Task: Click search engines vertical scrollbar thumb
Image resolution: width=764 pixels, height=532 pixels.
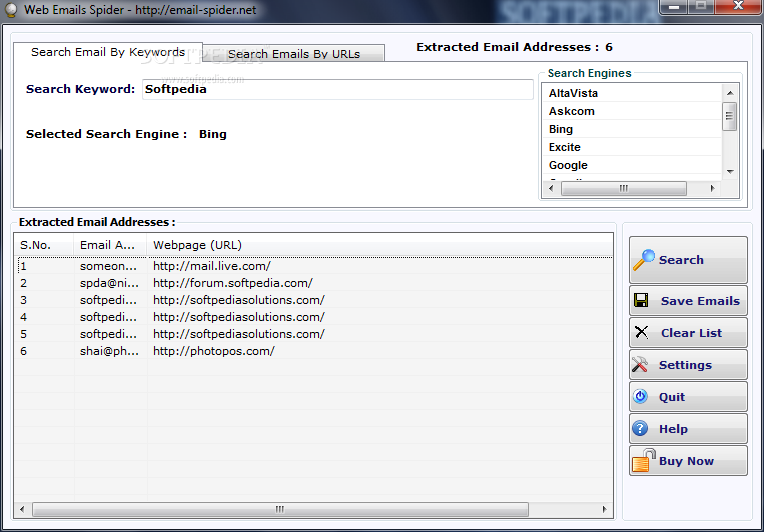Action: click(x=729, y=116)
